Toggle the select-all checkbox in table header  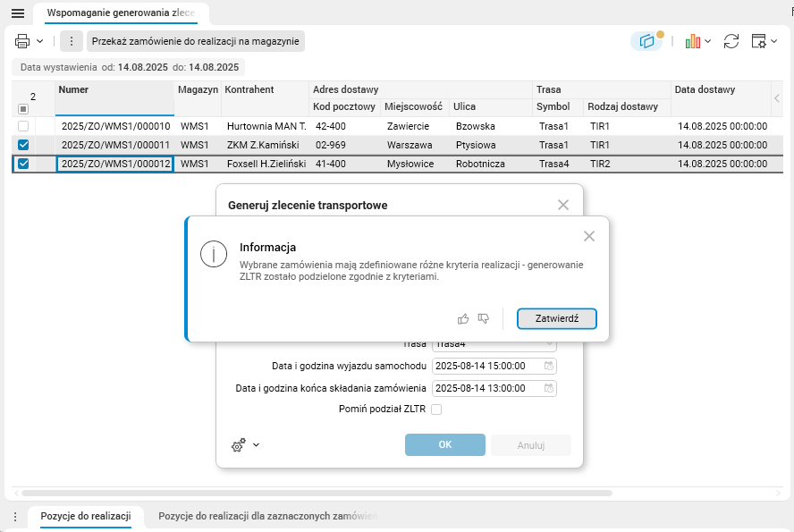[x=22, y=109]
